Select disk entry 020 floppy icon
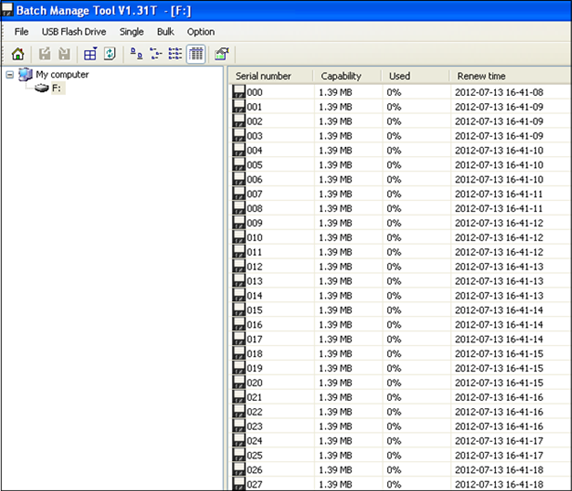The width and height of the screenshot is (572, 491). [239, 382]
